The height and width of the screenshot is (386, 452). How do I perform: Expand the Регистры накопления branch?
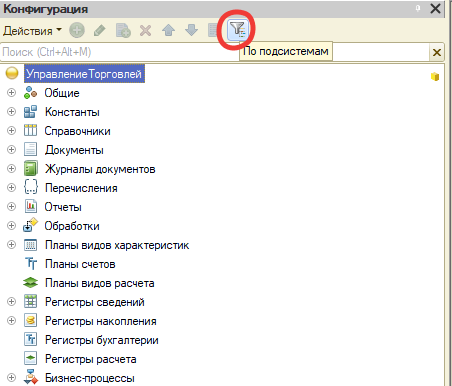coord(11,321)
